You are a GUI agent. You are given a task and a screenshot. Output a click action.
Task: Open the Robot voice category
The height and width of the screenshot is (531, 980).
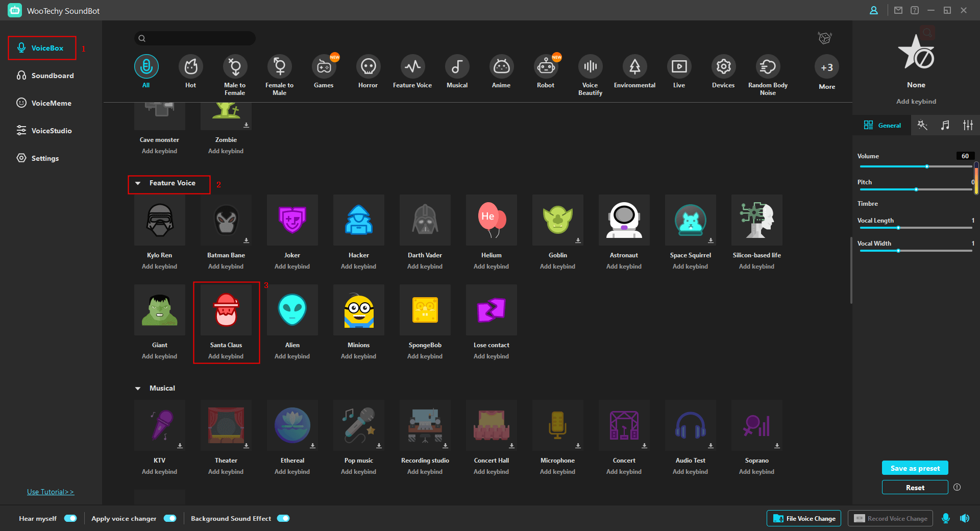546,66
